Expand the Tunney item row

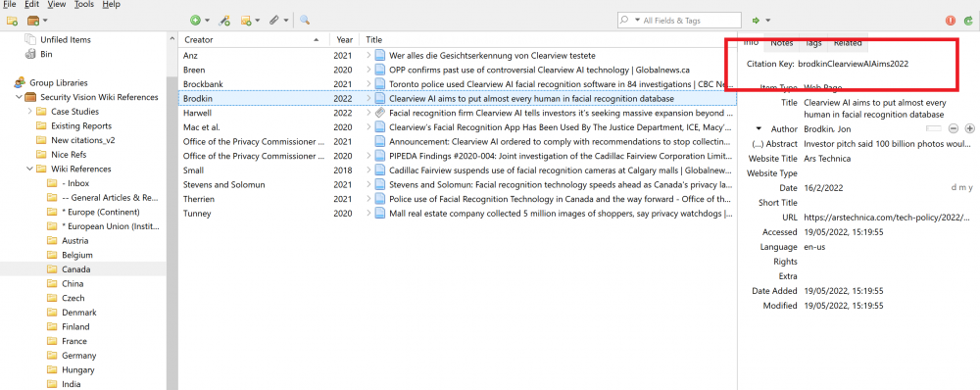(x=368, y=214)
